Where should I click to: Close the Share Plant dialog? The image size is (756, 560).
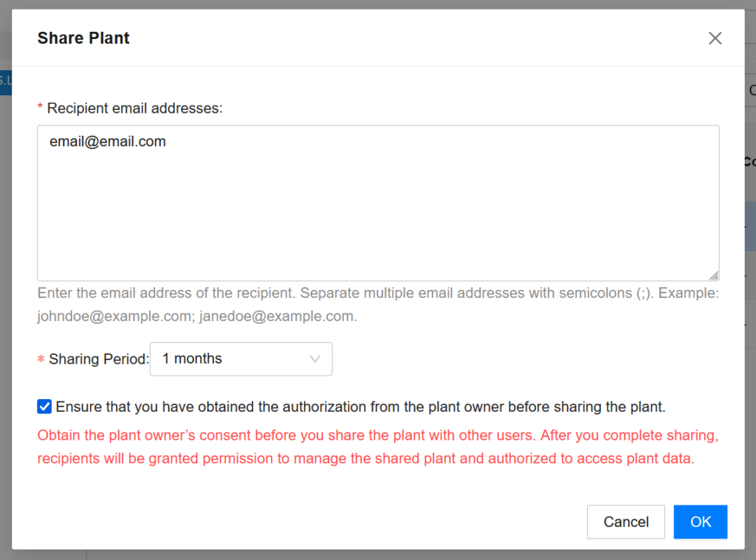point(715,38)
